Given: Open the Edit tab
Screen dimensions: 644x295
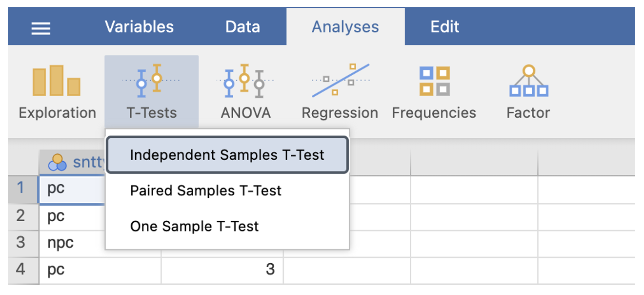Looking at the screenshot, I should 444,26.
